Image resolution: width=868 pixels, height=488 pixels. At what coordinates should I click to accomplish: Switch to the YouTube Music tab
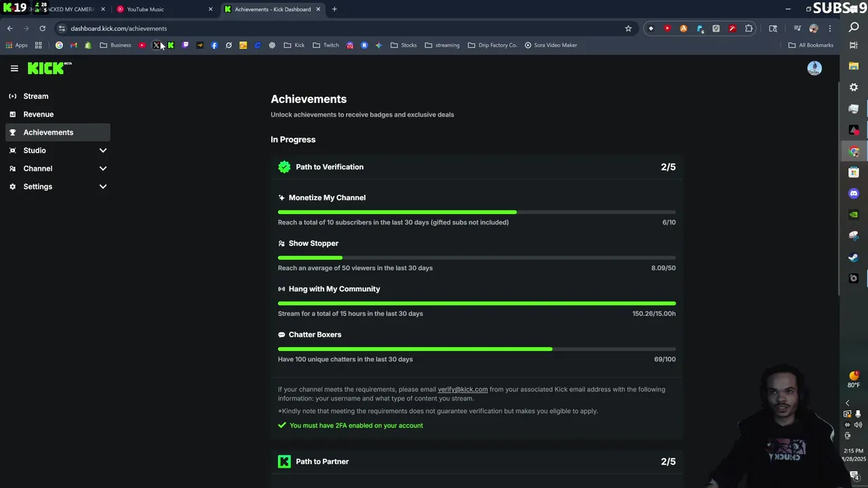click(x=163, y=9)
